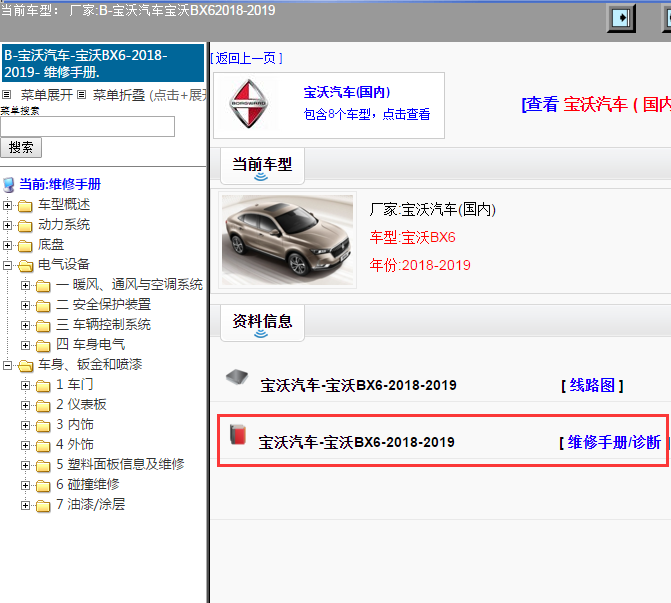This screenshot has width=671, height=603.
Task: Click the current manual computer icon
Action: (9, 185)
